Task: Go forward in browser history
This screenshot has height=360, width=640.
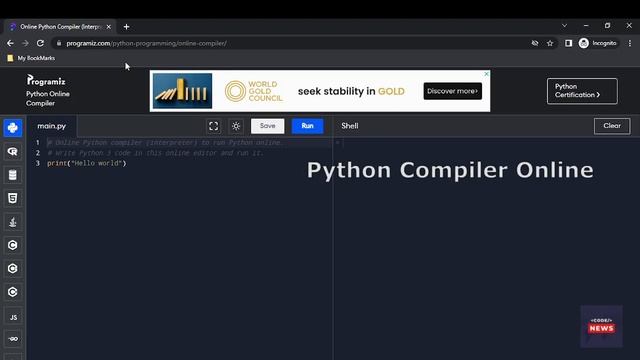Action: pyautogui.click(x=25, y=43)
